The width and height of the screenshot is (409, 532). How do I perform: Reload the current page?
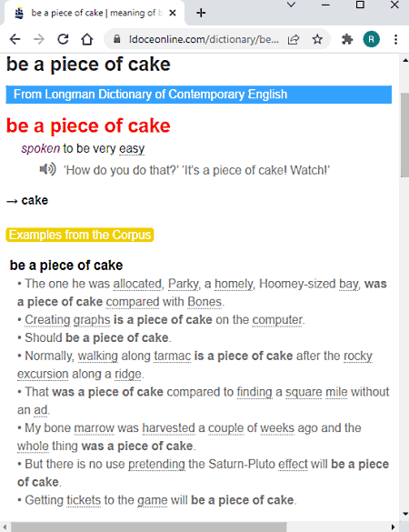click(x=63, y=40)
